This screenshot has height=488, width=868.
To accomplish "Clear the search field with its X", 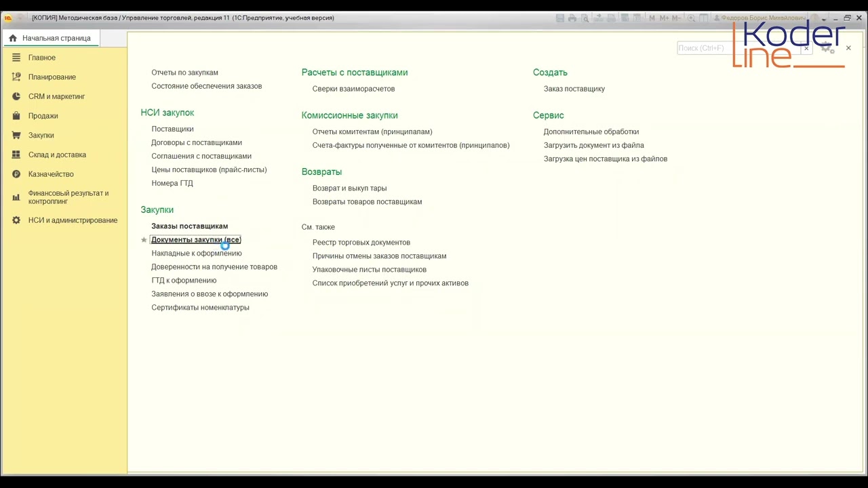I will (806, 48).
